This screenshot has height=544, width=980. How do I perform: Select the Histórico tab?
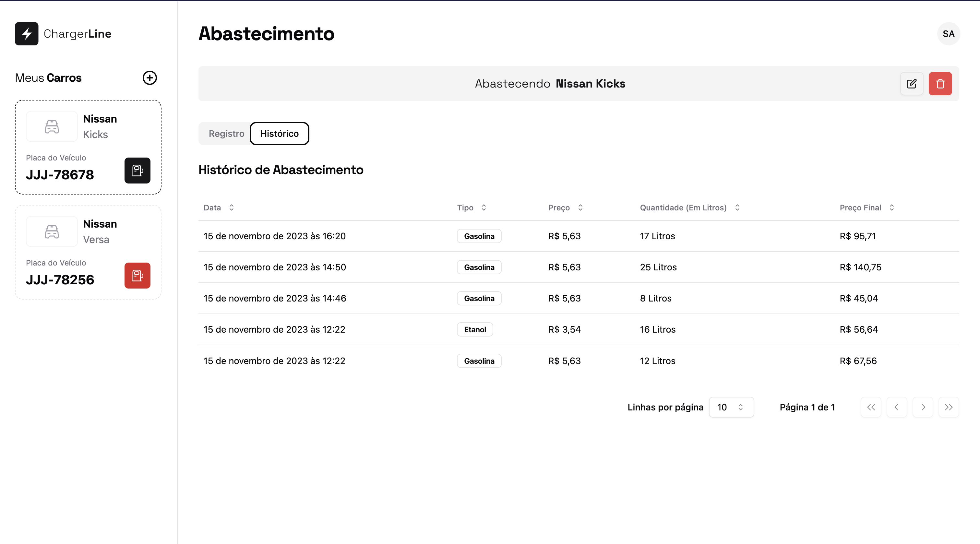(279, 134)
